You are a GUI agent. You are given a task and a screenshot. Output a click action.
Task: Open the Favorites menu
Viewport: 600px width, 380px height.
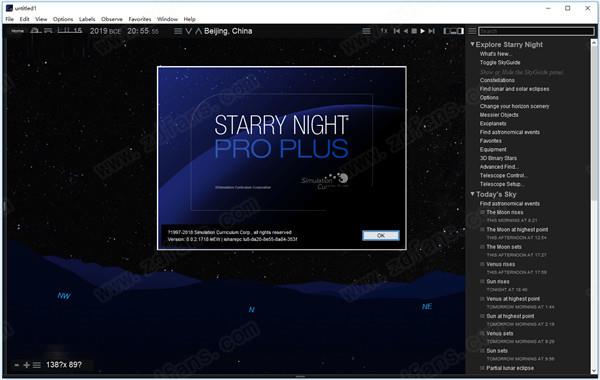pos(140,19)
